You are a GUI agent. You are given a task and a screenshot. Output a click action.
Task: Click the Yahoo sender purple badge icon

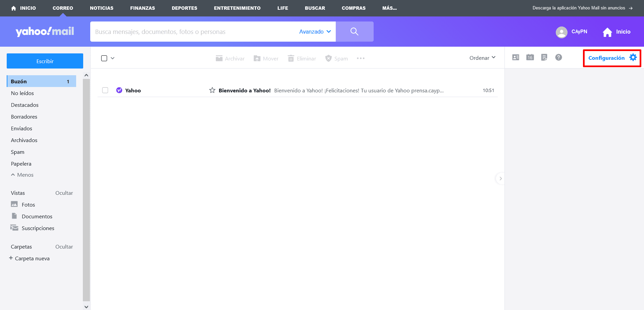[119, 90]
